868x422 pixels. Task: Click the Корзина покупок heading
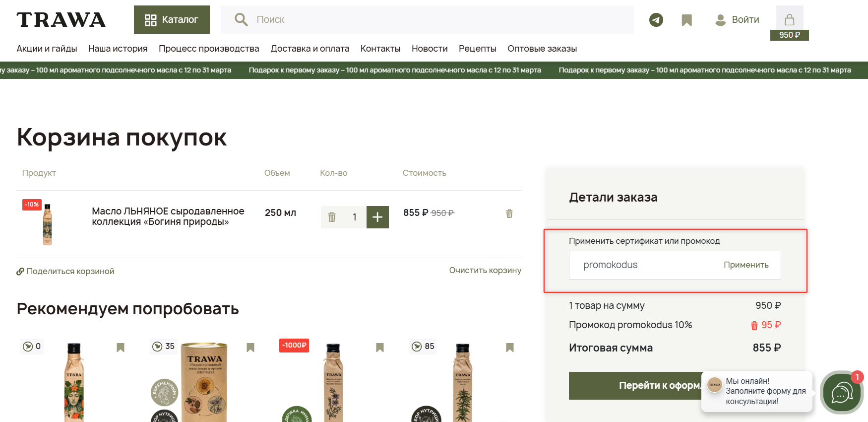click(x=122, y=137)
